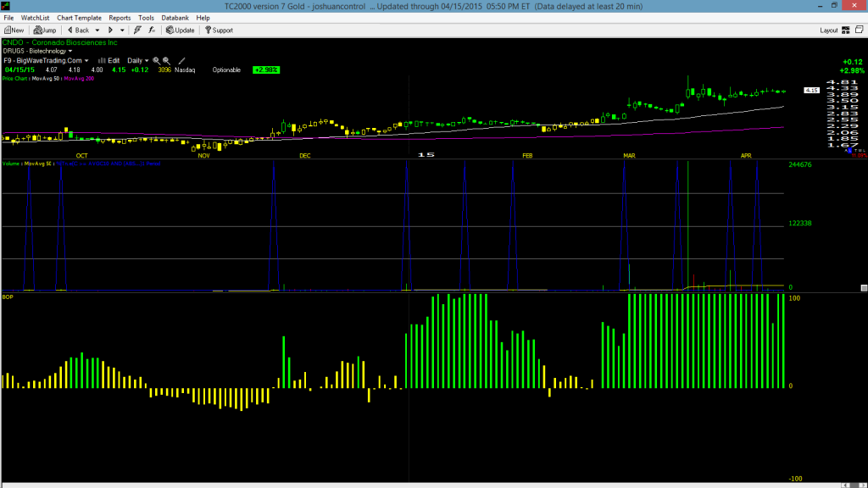Open the File menu
Viewport: 868px width, 488px height.
(x=8, y=19)
